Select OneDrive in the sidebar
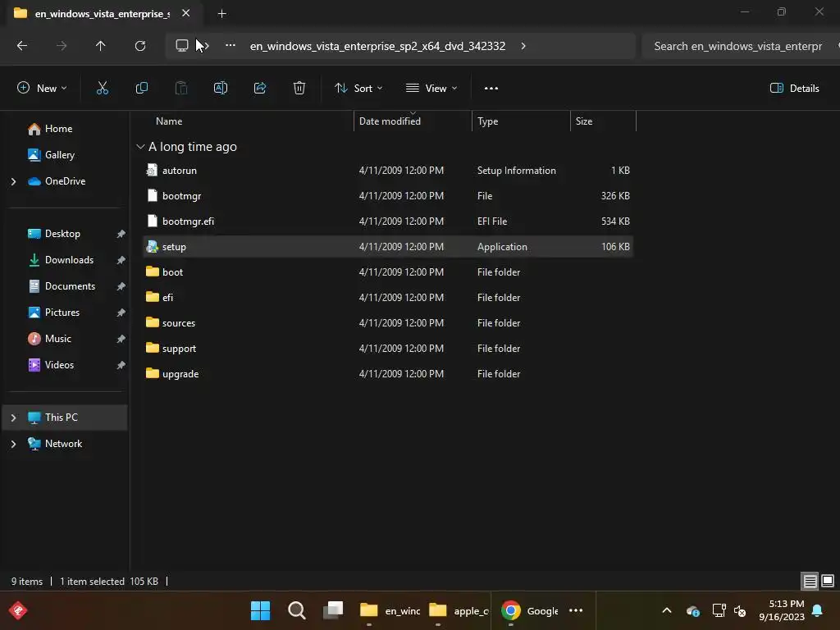The image size is (840, 630). coord(65,181)
